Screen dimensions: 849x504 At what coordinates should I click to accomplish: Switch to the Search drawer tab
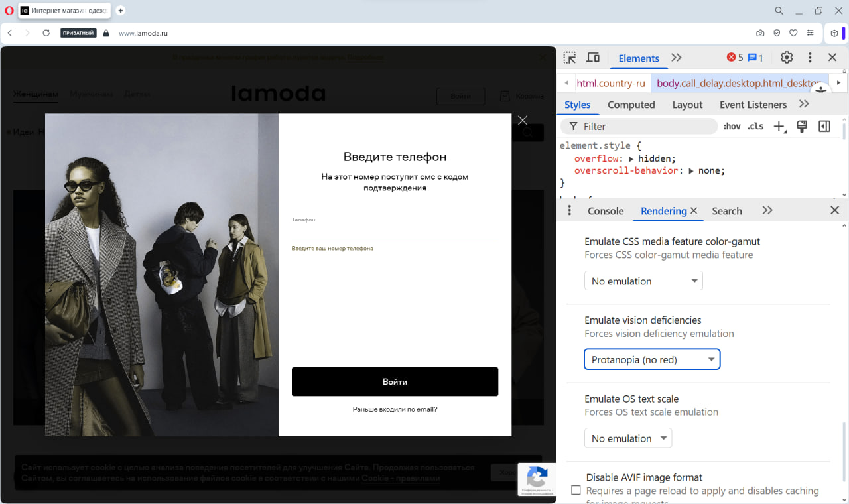click(x=727, y=211)
